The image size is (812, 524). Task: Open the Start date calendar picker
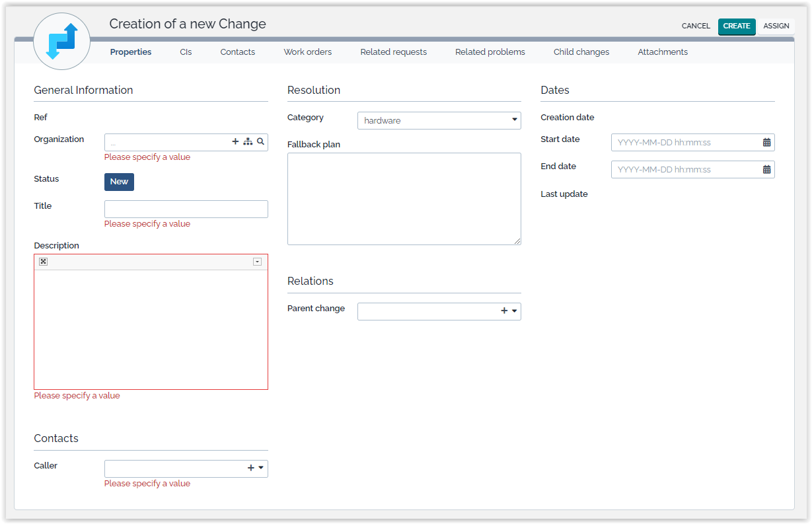[766, 142]
